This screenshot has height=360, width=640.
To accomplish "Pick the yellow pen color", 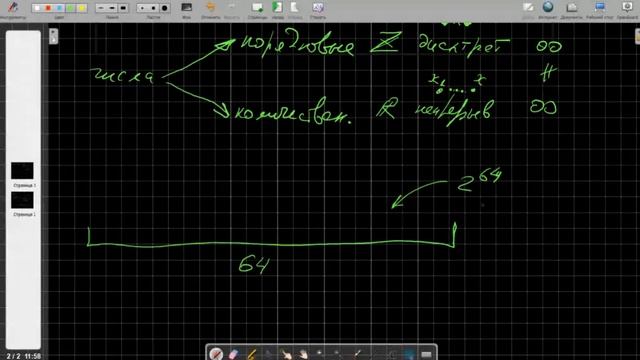I will tap(82, 8).
